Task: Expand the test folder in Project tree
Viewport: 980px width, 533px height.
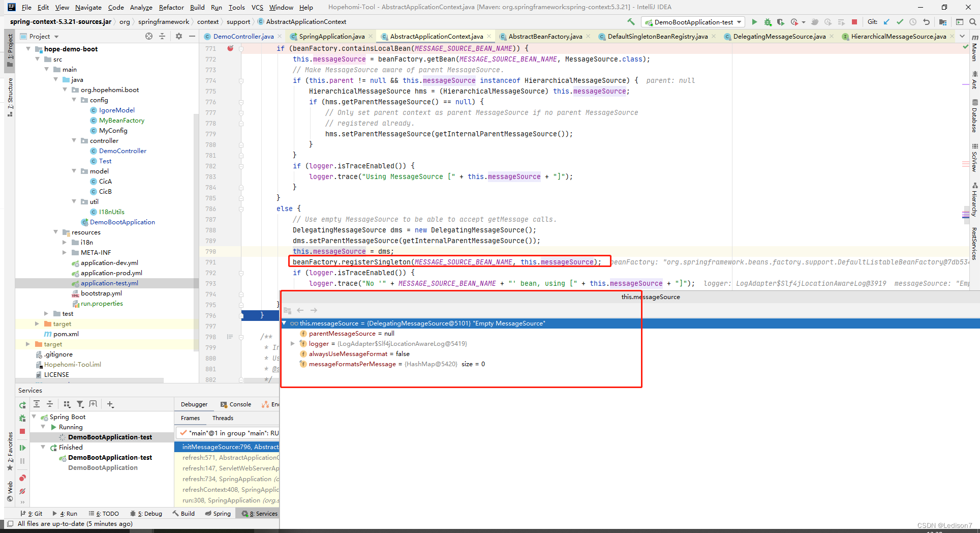Action: 46,313
